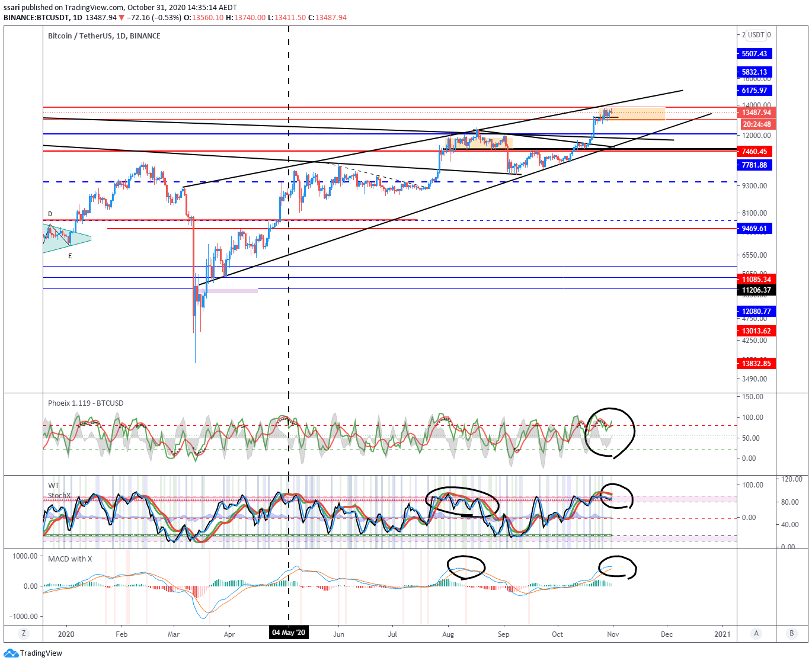812x664 pixels.
Task: Click the Phoeix 1.119 - BTCUSD indicator title
Action: 86,403
